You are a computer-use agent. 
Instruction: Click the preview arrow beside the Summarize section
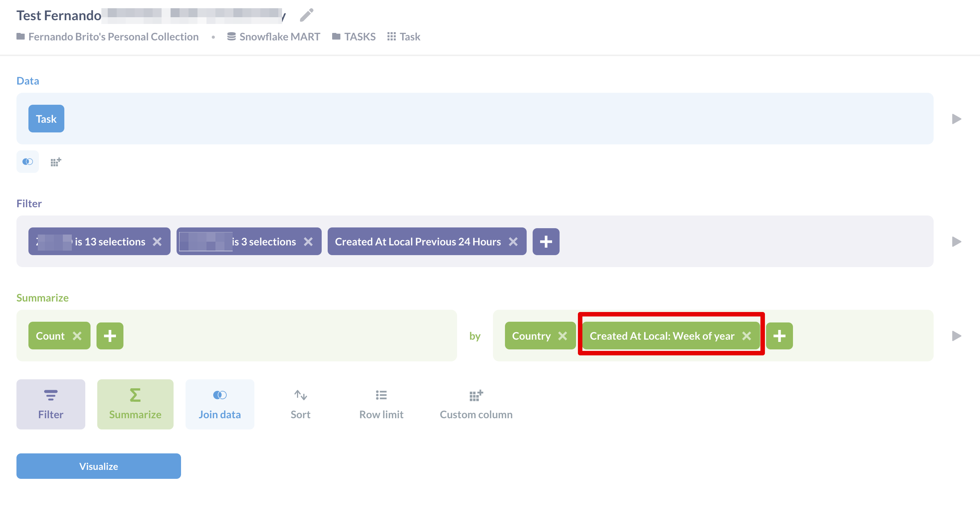click(958, 336)
